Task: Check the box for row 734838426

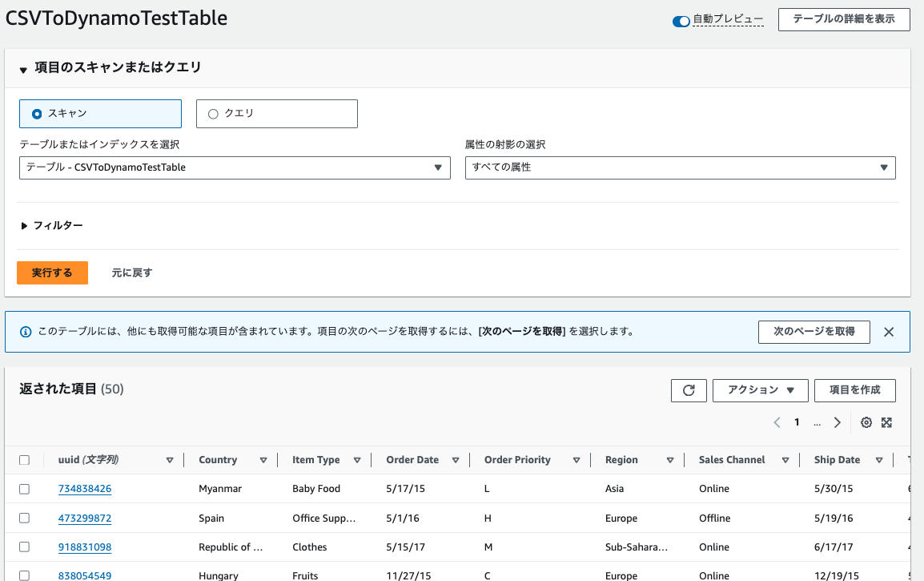Action: [24, 489]
